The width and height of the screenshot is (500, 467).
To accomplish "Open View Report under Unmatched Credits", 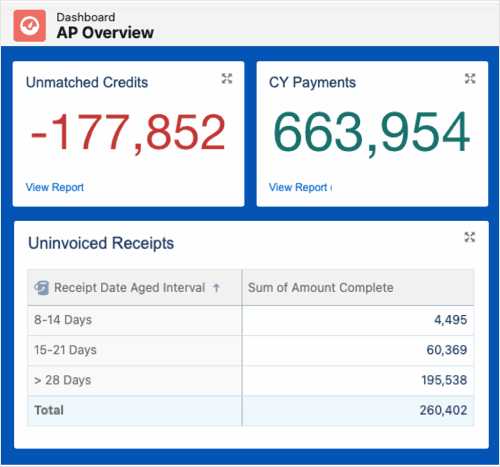I will 55,187.
